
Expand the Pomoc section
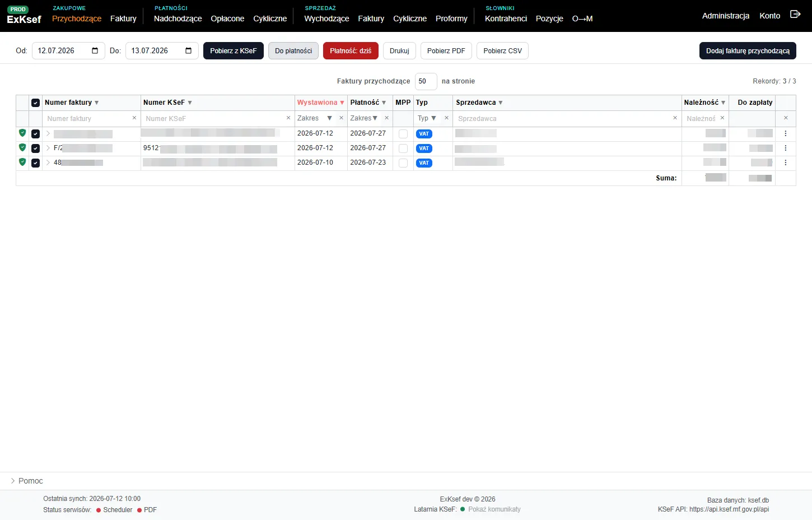pyautogui.click(x=27, y=481)
